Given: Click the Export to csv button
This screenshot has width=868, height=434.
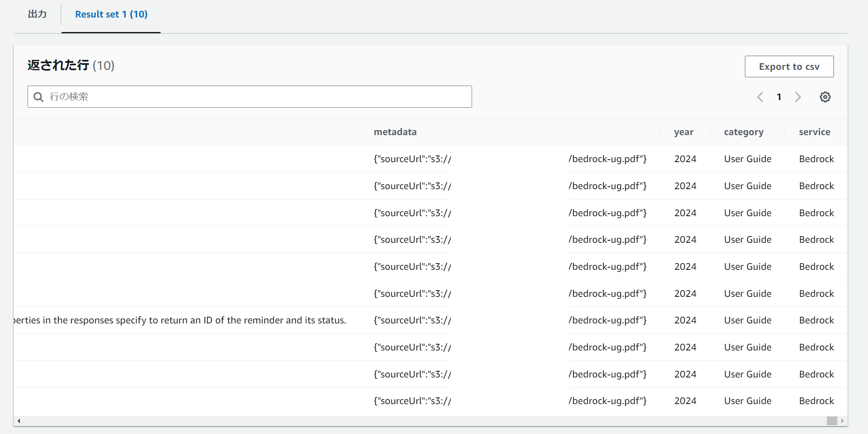Looking at the screenshot, I should (789, 66).
